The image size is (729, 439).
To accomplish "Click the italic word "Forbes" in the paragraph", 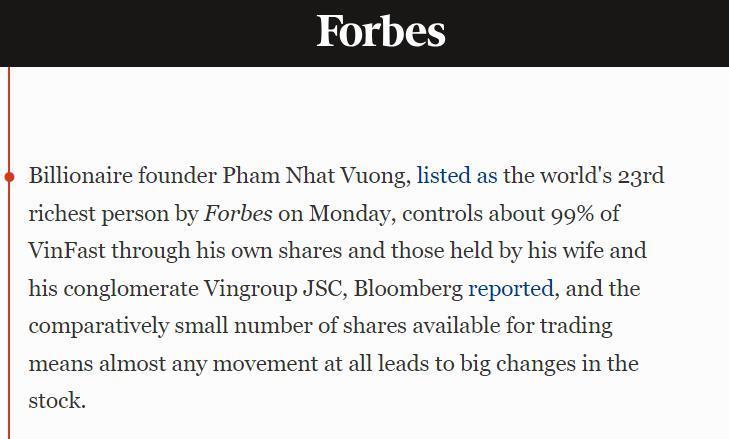I will point(238,214).
